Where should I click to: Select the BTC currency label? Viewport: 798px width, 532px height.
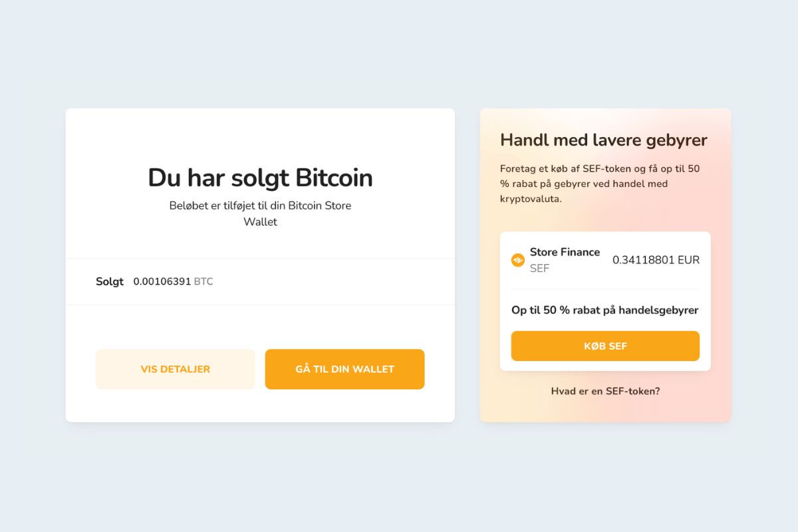[203, 281]
